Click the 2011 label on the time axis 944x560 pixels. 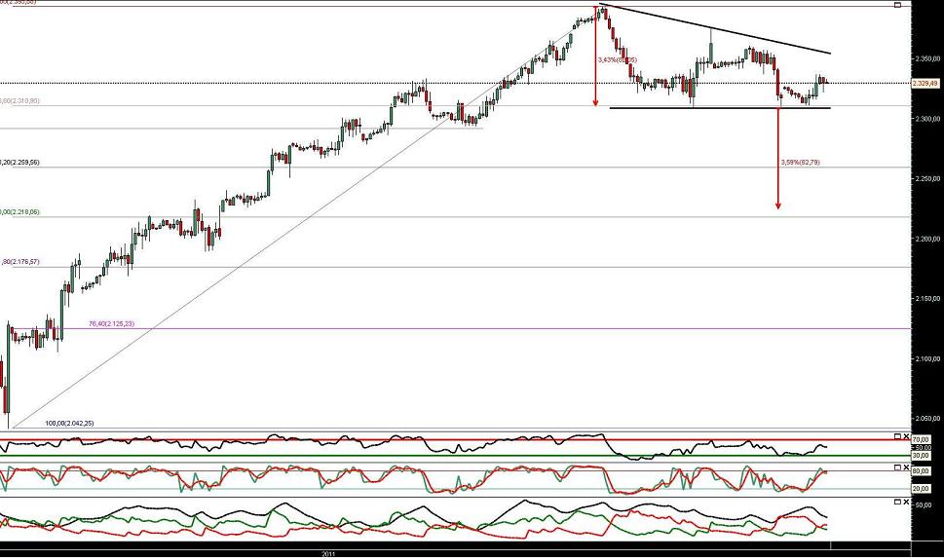[328, 553]
